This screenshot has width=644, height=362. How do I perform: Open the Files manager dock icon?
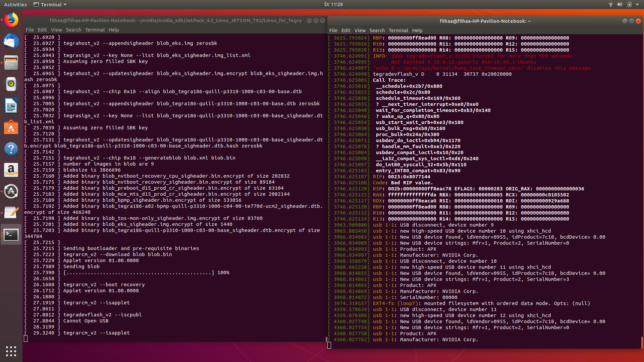(11, 63)
